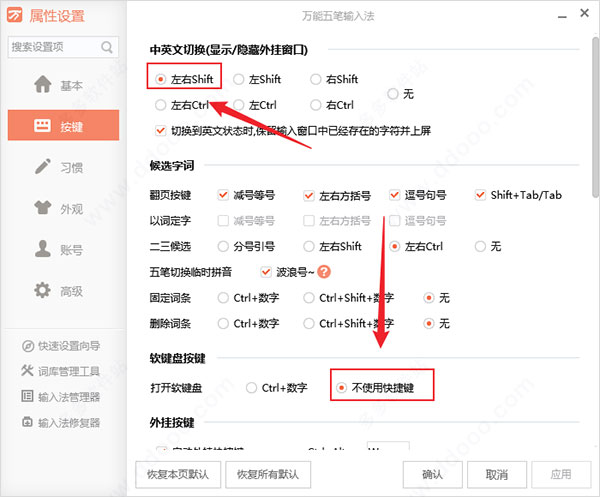
Task: Click the shirt icon for 外观
Action: 42,208
